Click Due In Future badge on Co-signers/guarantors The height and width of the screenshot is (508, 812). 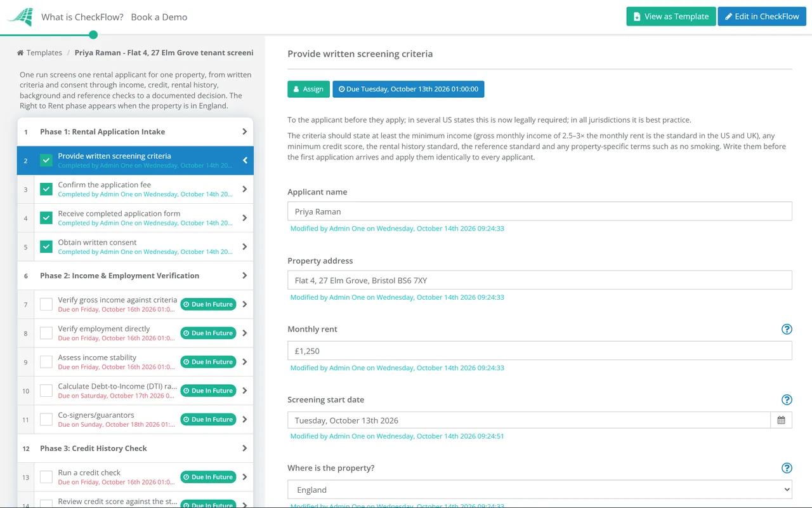tap(208, 419)
